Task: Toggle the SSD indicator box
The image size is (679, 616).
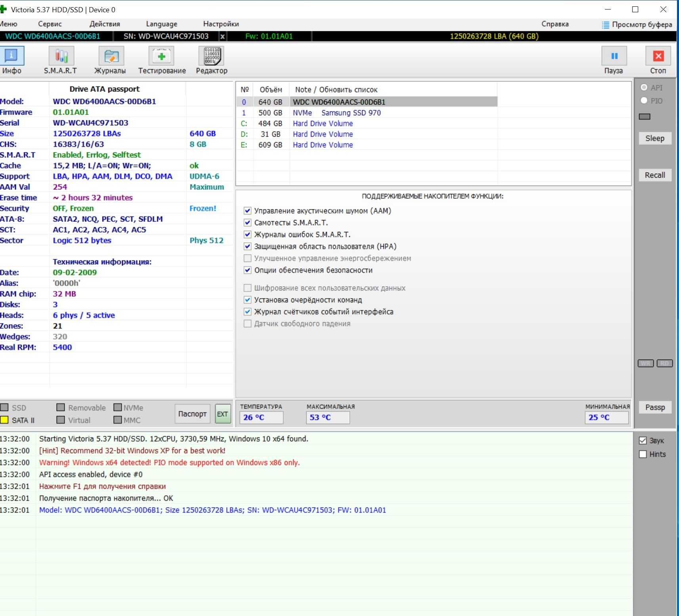Action: [x=4, y=407]
